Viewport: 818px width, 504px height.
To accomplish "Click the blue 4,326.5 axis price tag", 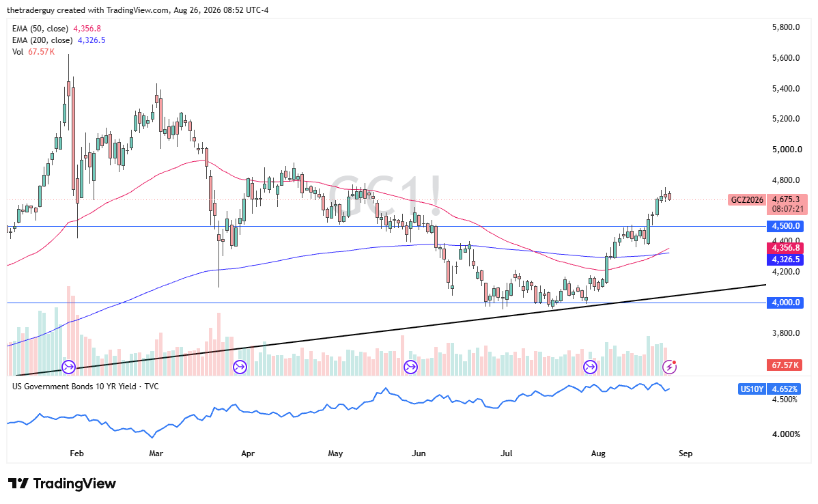I will coord(785,260).
